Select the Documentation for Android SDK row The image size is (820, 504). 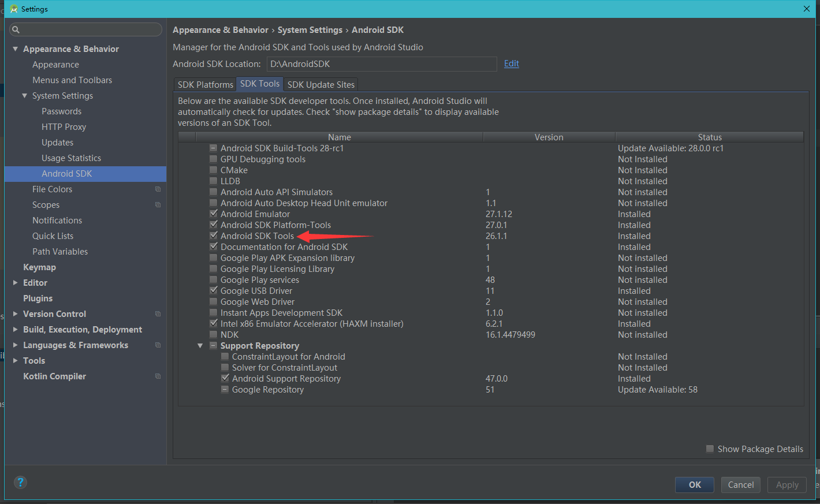point(491,247)
